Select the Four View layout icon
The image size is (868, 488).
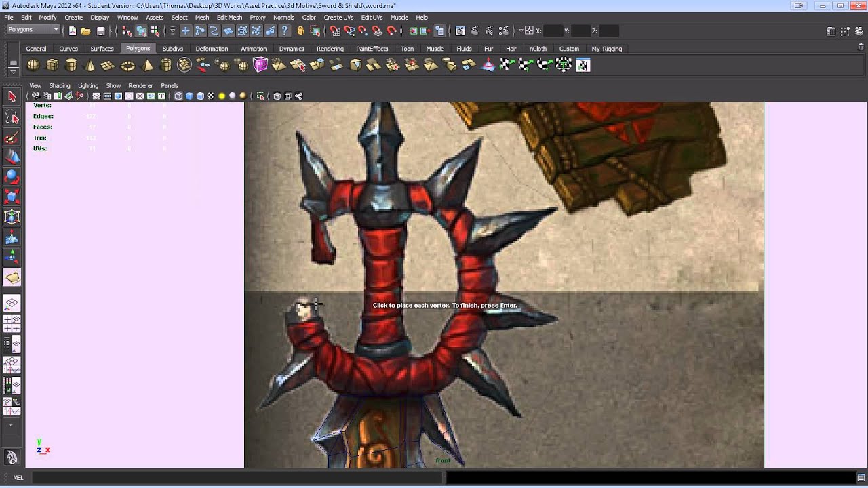[12, 323]
